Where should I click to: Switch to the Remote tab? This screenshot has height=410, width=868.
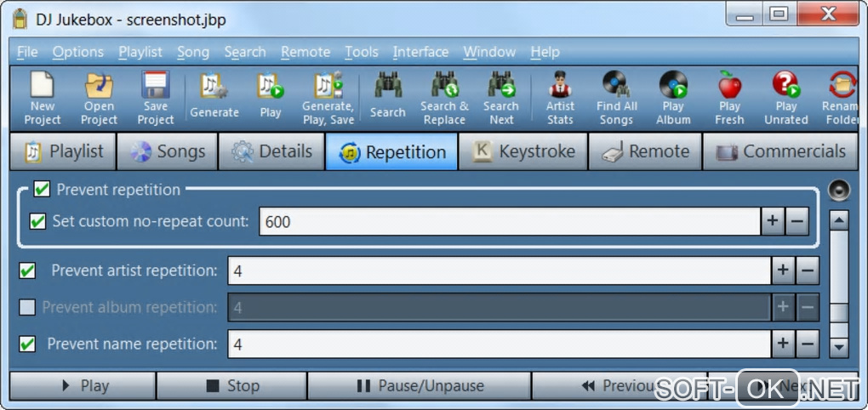(x=645, y=151)
